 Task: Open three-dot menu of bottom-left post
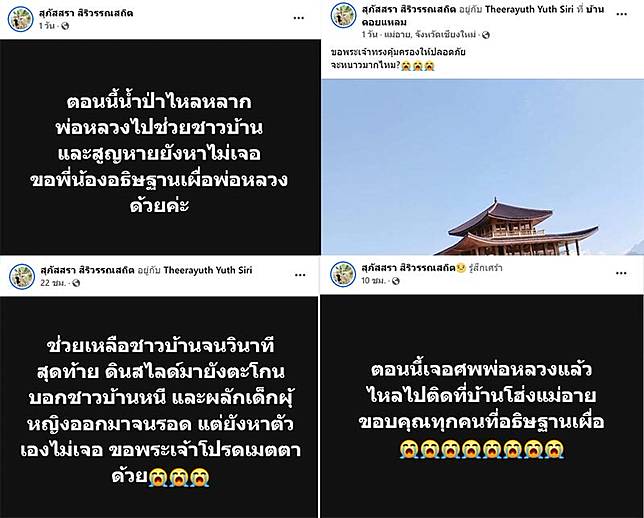[300, 275]
